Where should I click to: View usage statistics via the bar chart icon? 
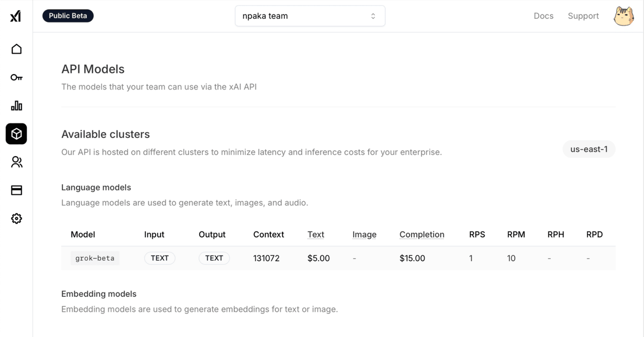(16, 106)
